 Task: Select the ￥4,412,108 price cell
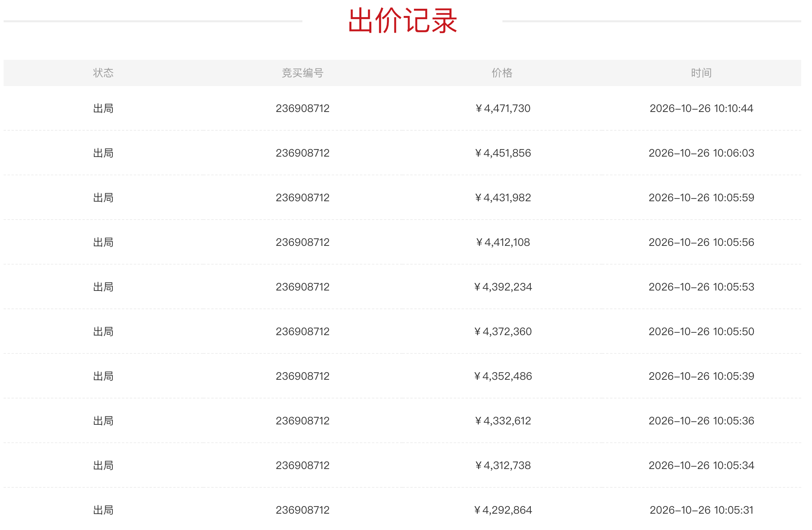coord(502,242)
